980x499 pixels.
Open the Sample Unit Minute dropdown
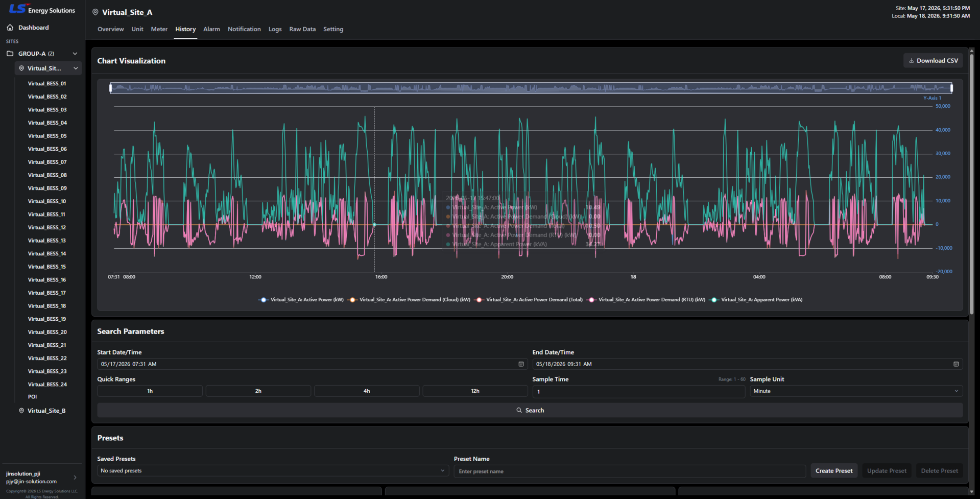tap(856, 391)
